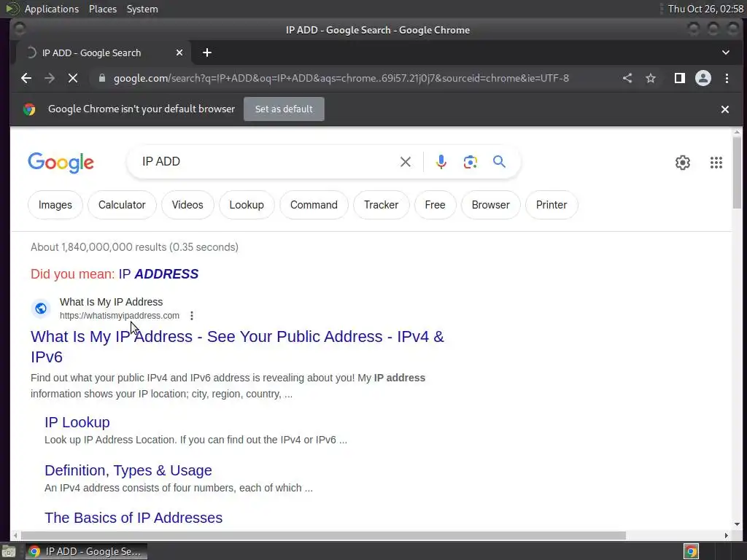Open Google quick settings gear
Image resolution: width=747 pixels, height=560 pixels.
point(683,163)
